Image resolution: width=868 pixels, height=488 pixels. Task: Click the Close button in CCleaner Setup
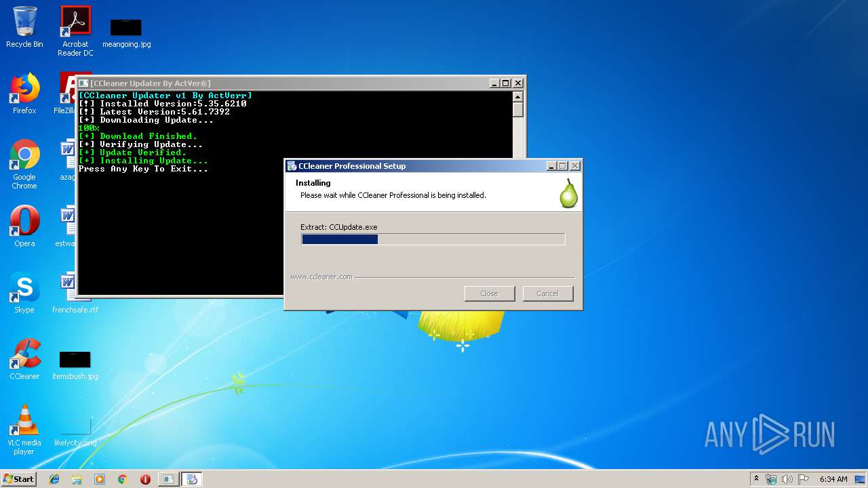[489, 293]
